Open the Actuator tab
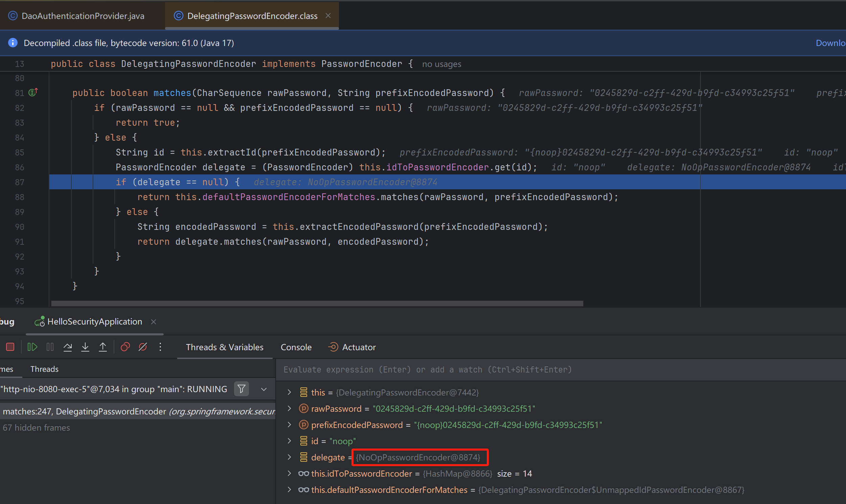The image size is (846, 504). (x=359, y=347)
